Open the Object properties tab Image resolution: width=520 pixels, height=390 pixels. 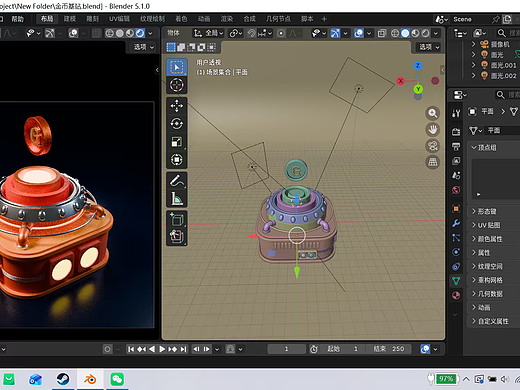pos(456,209)
